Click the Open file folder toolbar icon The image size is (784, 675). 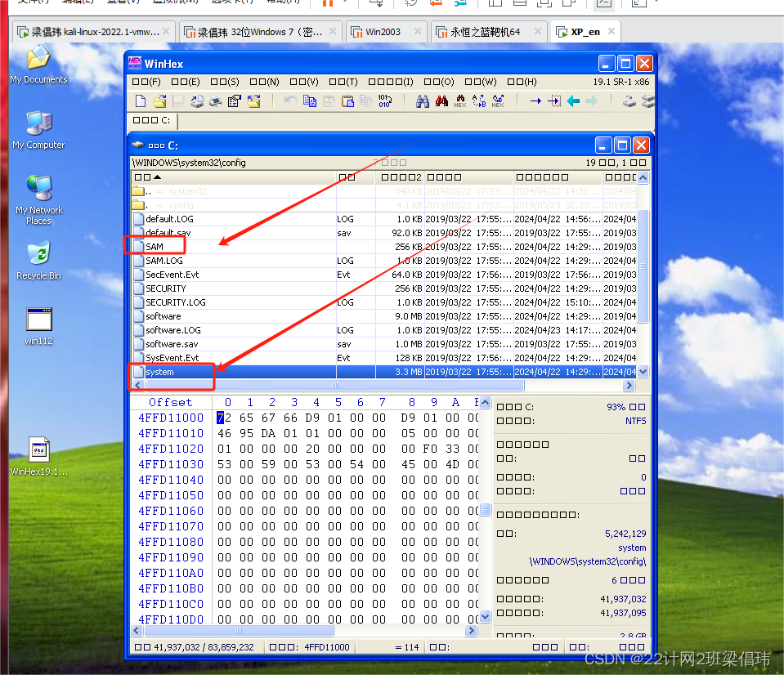coord(159,101)
